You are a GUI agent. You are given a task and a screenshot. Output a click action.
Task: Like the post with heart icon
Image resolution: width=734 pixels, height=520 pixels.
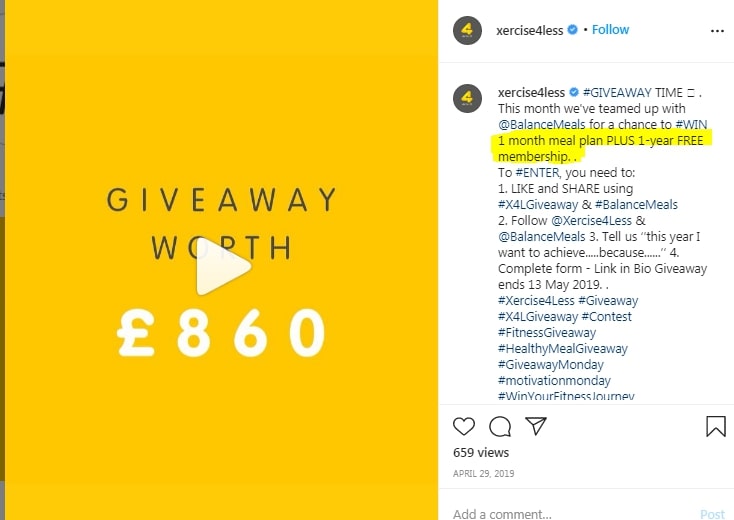point(464,426)
